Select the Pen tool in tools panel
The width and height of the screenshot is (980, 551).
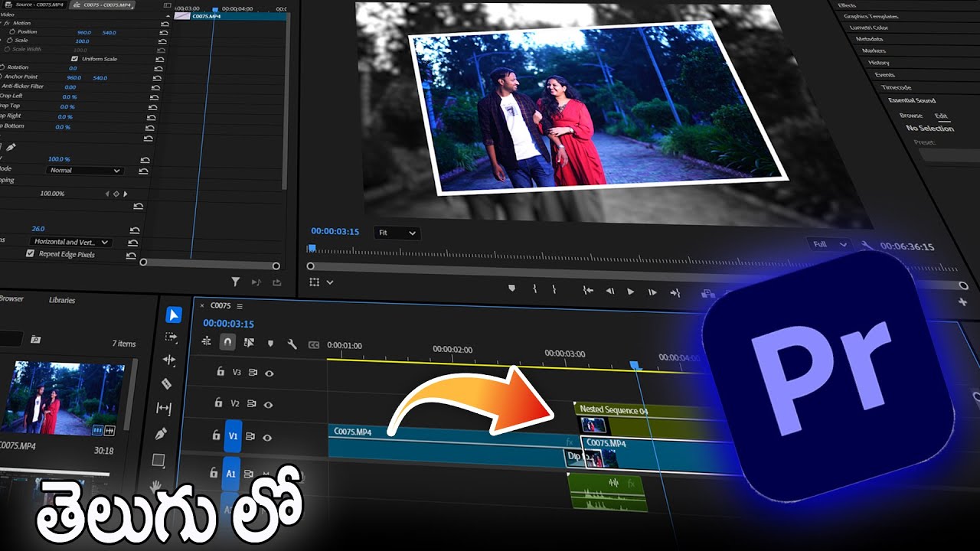[161, 433]
